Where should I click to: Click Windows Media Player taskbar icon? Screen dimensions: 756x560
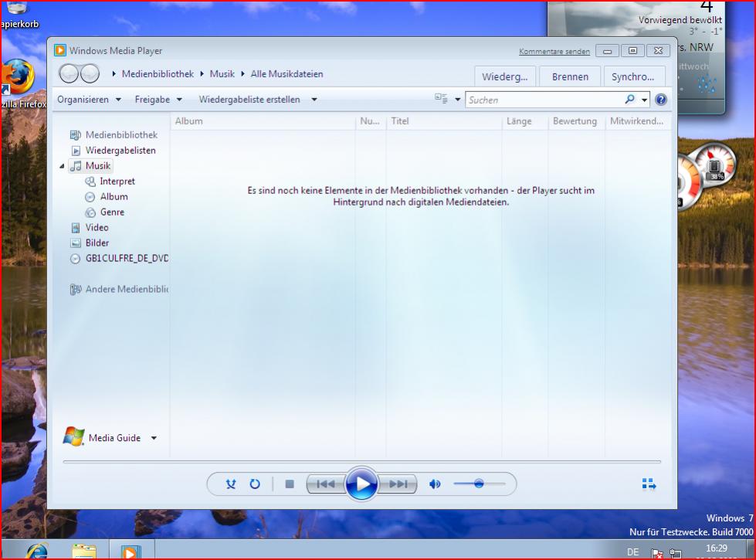(131, 552)
